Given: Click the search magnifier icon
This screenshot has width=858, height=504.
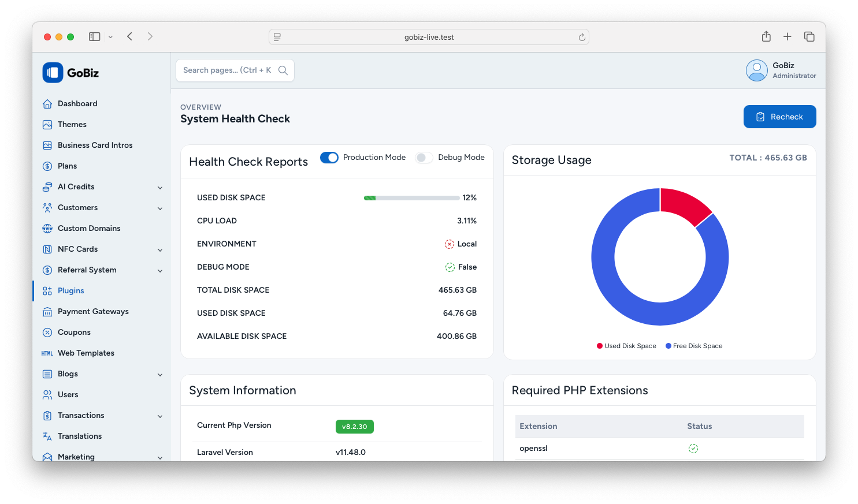Looking at the screenshot, I should (283, 70).
